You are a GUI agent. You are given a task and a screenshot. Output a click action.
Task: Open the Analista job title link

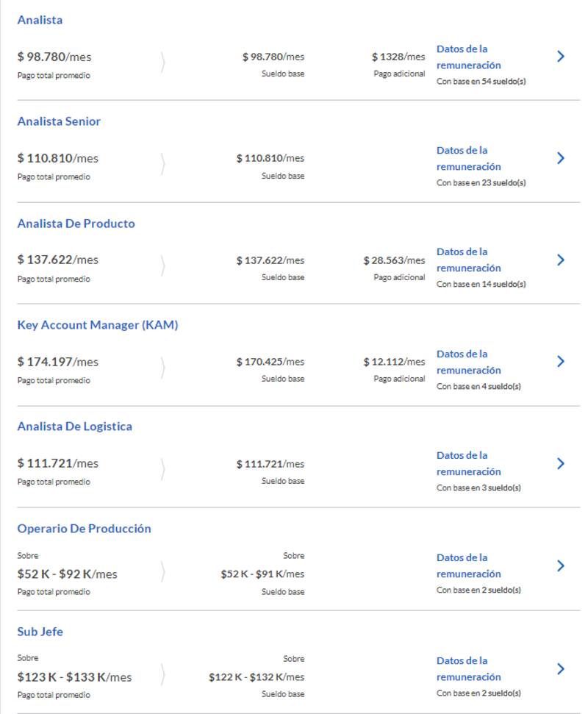coord(40,20)
